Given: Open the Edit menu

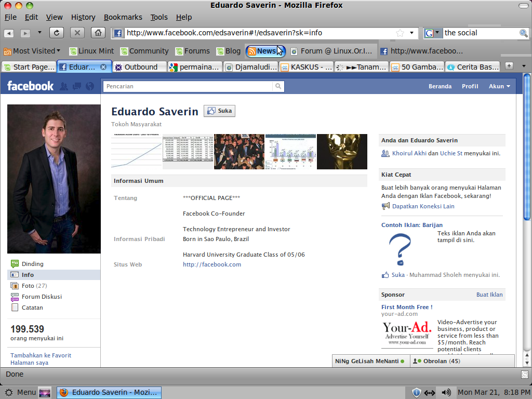Looking at the screenshot, I should (x=31, y=17).
